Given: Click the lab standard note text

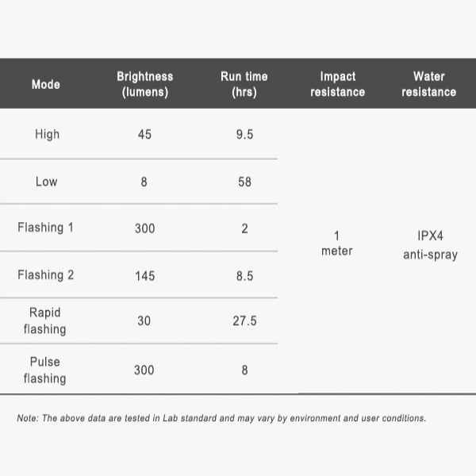Looking at the screenshot, I should [221, 418].
